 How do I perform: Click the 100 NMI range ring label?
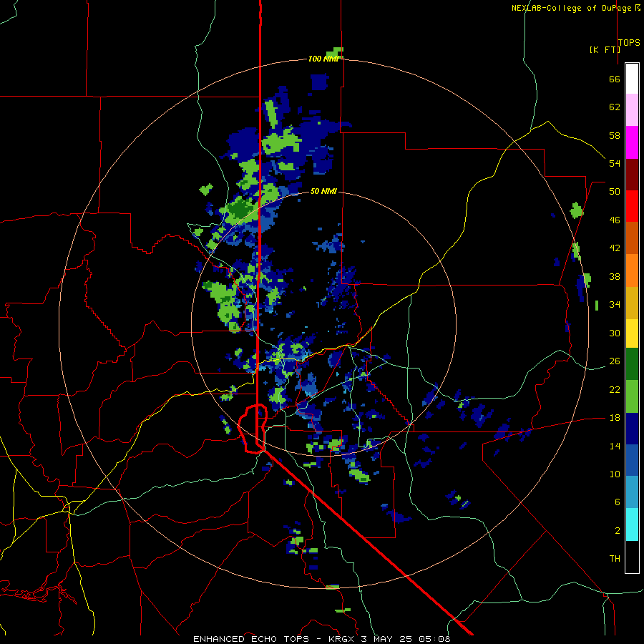click(323, 59)
